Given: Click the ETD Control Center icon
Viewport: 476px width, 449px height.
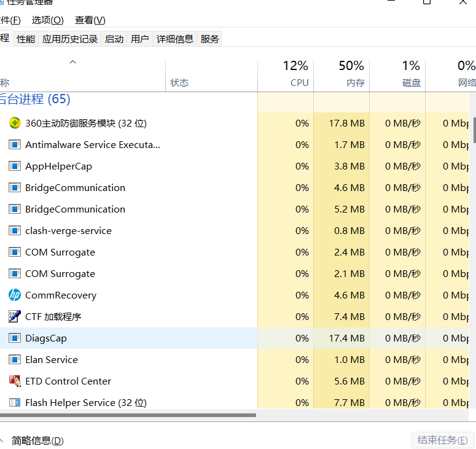Looking at the screenshot, I should pos(15,381).
